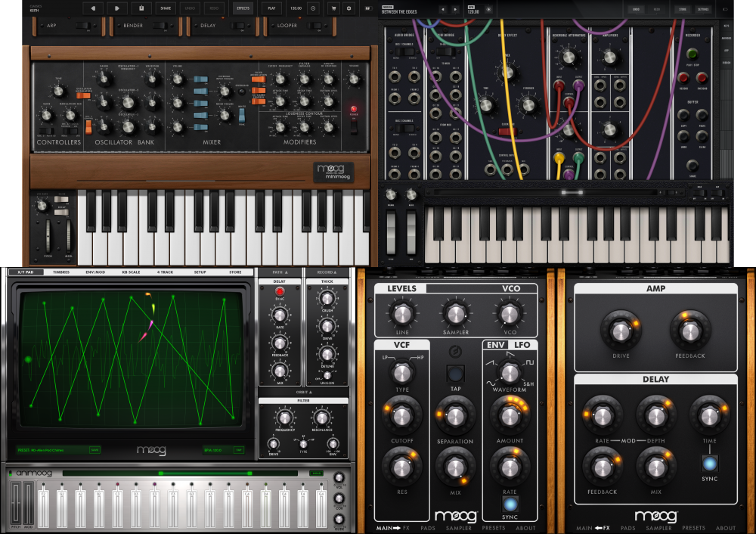Click the shopping cart icon in Minimoog toolbar
756x534 pixels.
pyautogui.click(x=333, y=9)
